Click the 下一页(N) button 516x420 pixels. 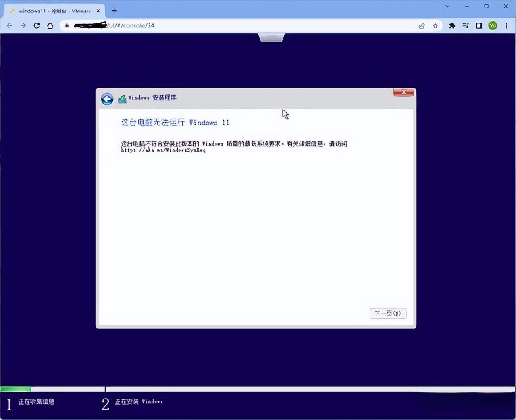pos(387,313)
